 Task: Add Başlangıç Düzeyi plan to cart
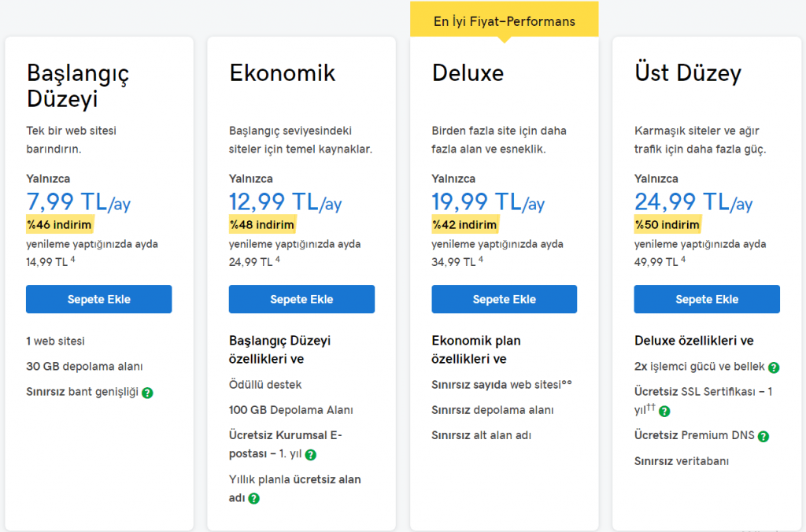(x=98, y=299)
